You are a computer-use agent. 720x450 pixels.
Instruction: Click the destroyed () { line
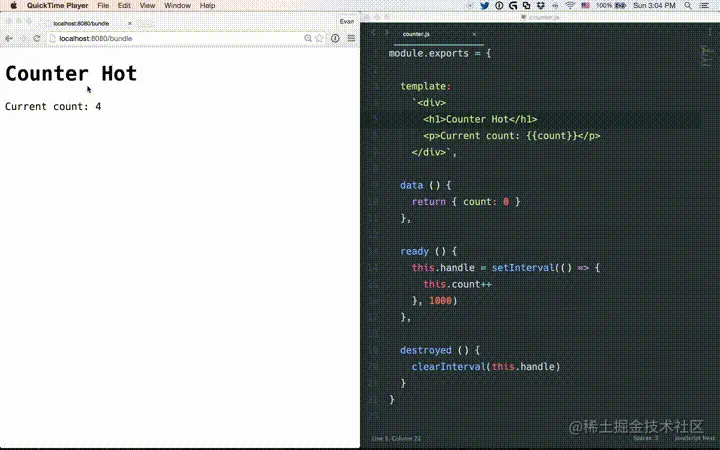[x=440, y=351]
